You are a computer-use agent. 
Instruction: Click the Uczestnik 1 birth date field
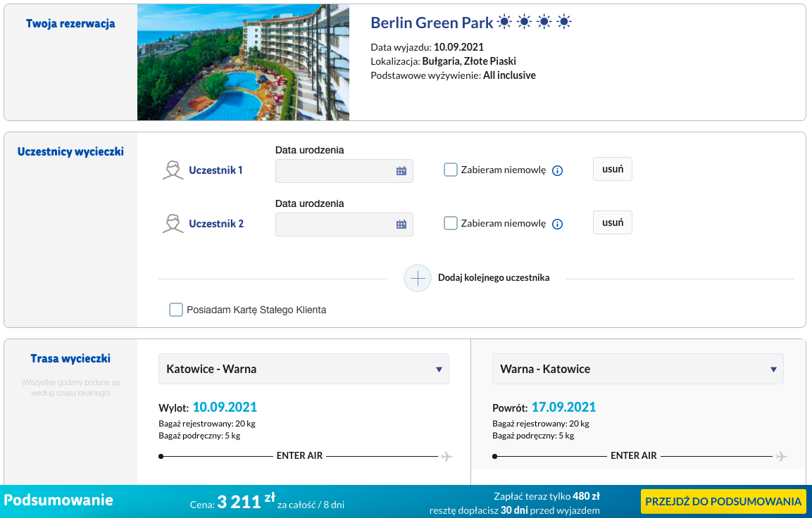coord(335,171)
